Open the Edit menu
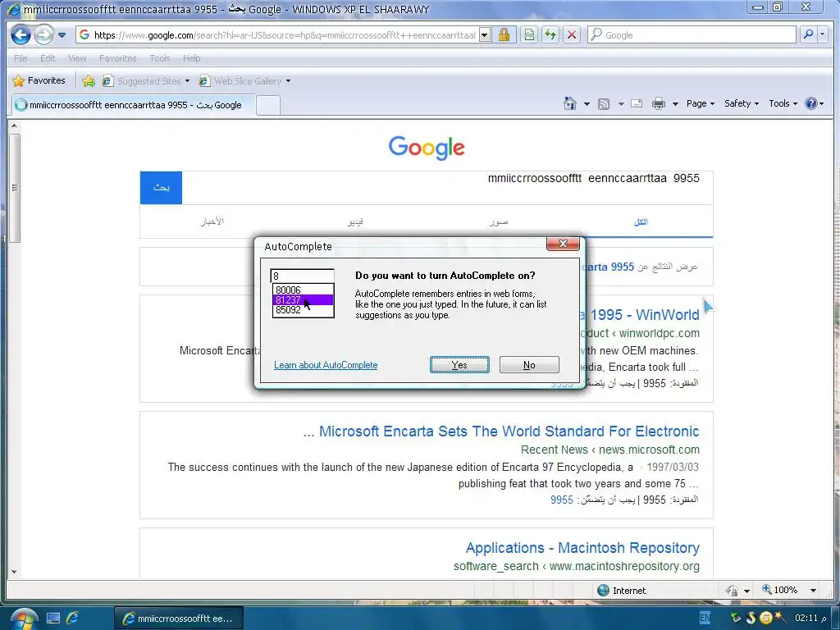Image resolution: width=840 pixels, height=630 pixels. pyautogui.click(x=48, y=58)
